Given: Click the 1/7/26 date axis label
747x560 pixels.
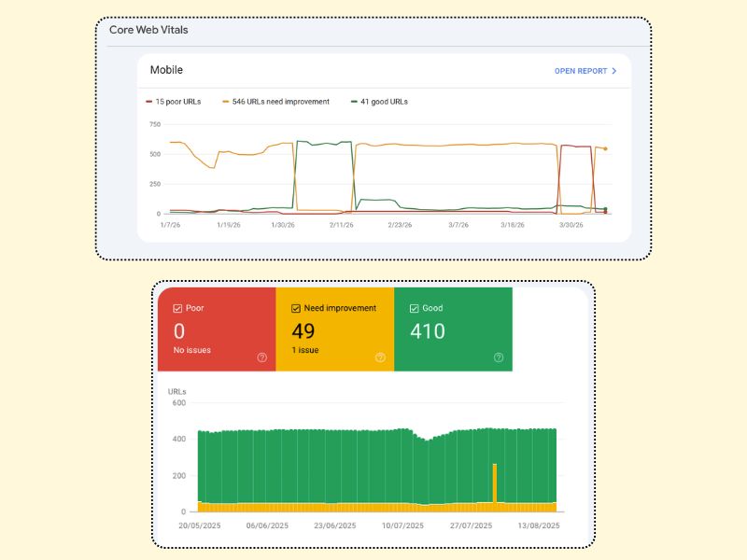Looking at the screenshot, I should click(170, 225).
